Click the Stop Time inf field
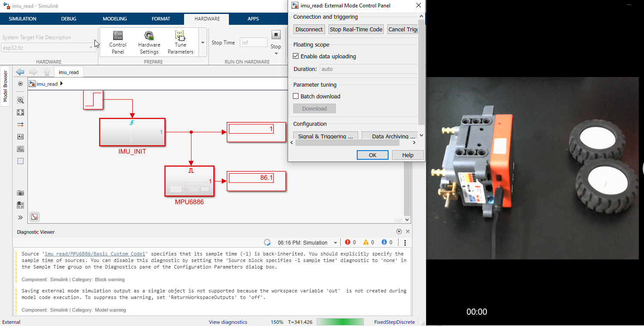This screenshot has width=644, height=326. (x=254, y=42)
